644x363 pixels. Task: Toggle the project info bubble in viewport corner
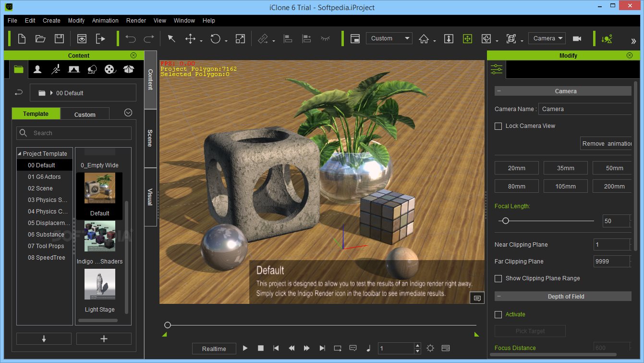[x=477, y=298]
